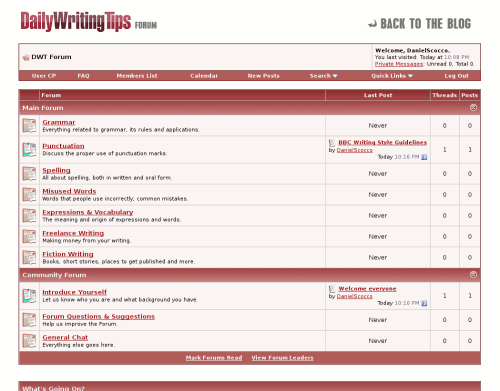Open the Fiction Writing forum link
500x391 pixels.
(68, 254)
